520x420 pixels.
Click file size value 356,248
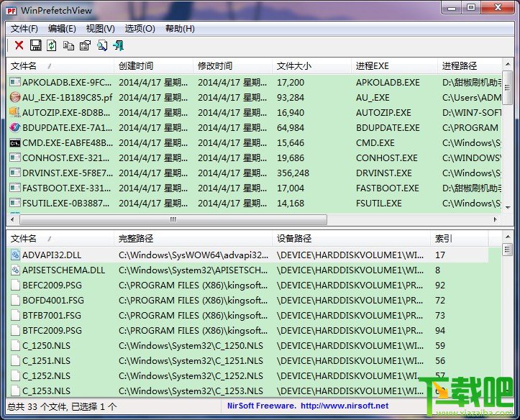tap(293, 173)
